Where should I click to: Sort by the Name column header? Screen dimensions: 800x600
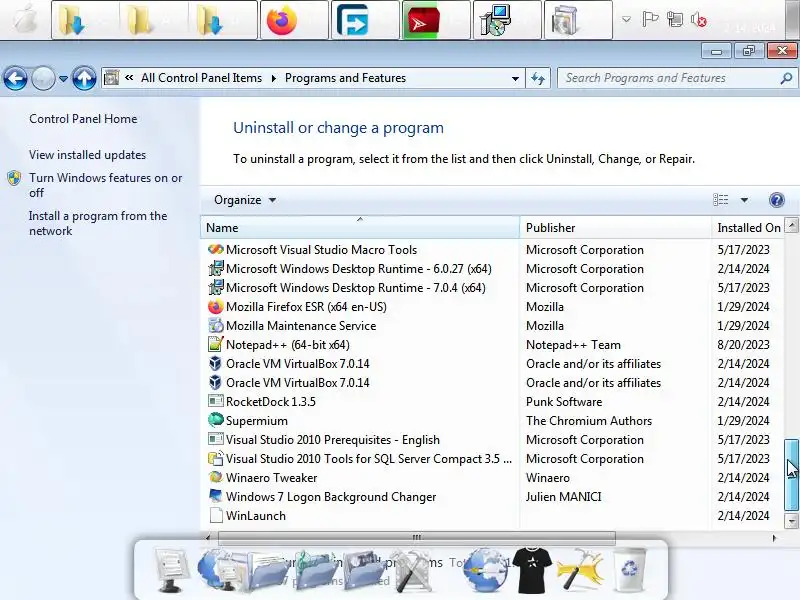click(x=360, y=228)
